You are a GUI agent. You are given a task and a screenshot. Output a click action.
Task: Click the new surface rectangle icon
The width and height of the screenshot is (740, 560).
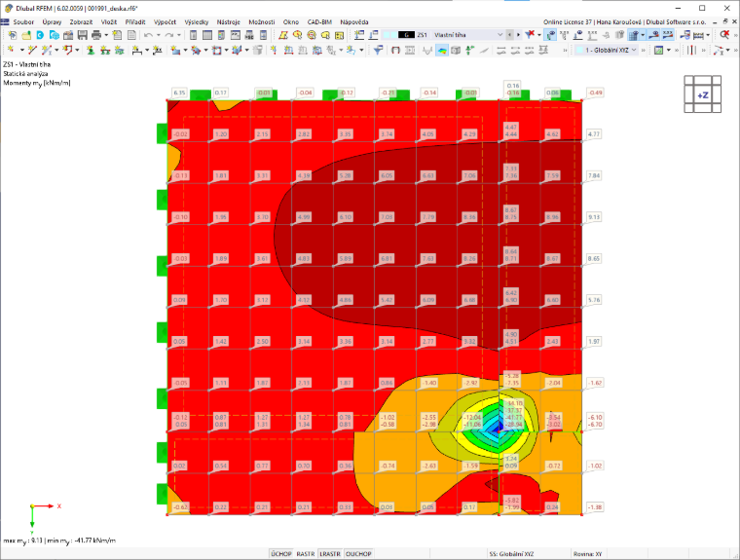(175, 50)
